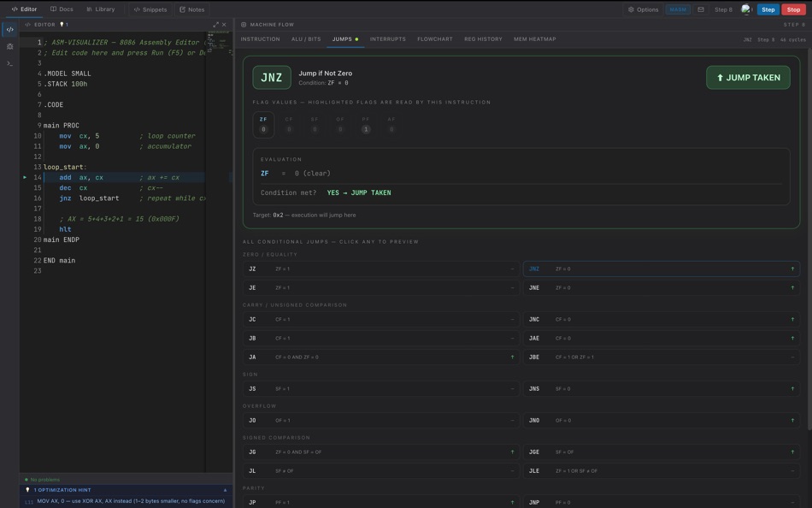Open the Snippets panel
Viewport: 812px width, 508px height.
(x=150, y=9)
